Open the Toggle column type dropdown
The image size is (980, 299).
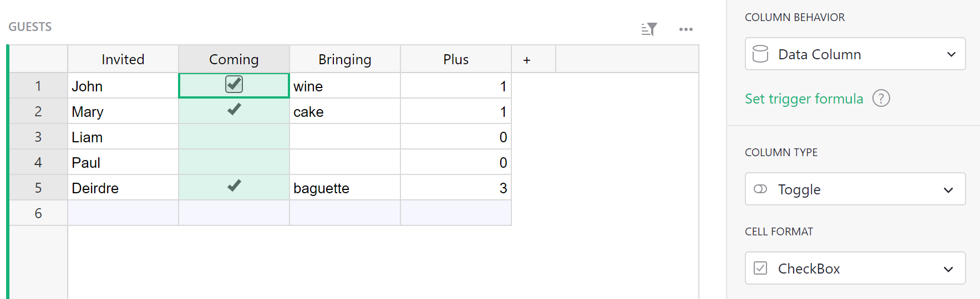855,189
